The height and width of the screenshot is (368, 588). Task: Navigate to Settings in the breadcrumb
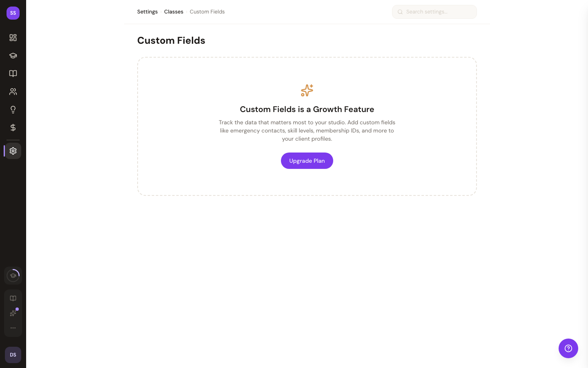pyautogui.click(x=147, y=12)
